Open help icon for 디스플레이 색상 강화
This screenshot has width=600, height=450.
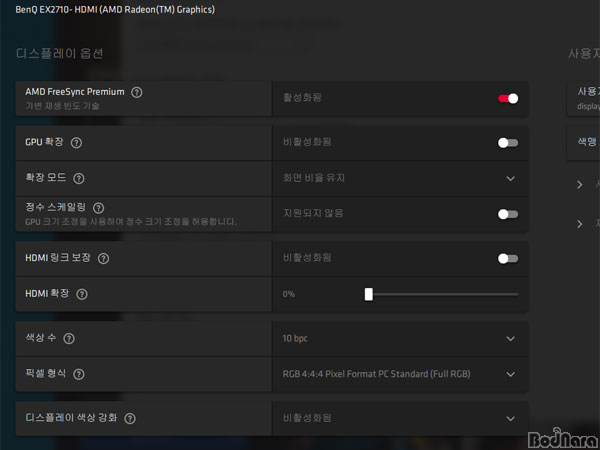(130, 418)
